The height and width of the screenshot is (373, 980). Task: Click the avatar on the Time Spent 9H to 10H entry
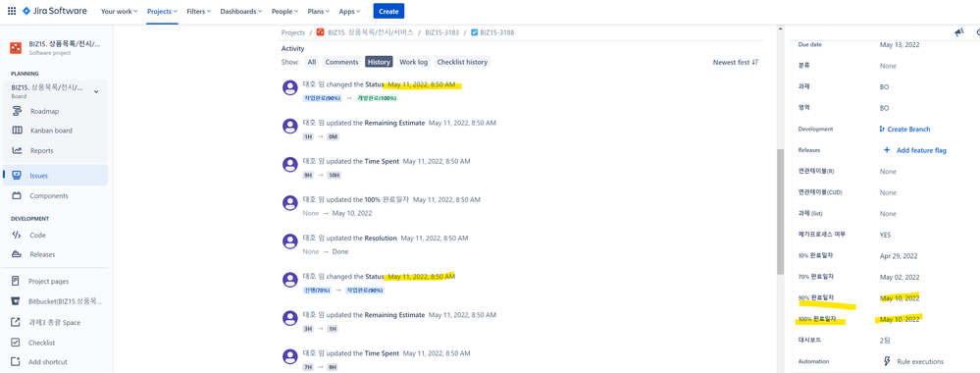pyautogui.click(x=289, y=165)
